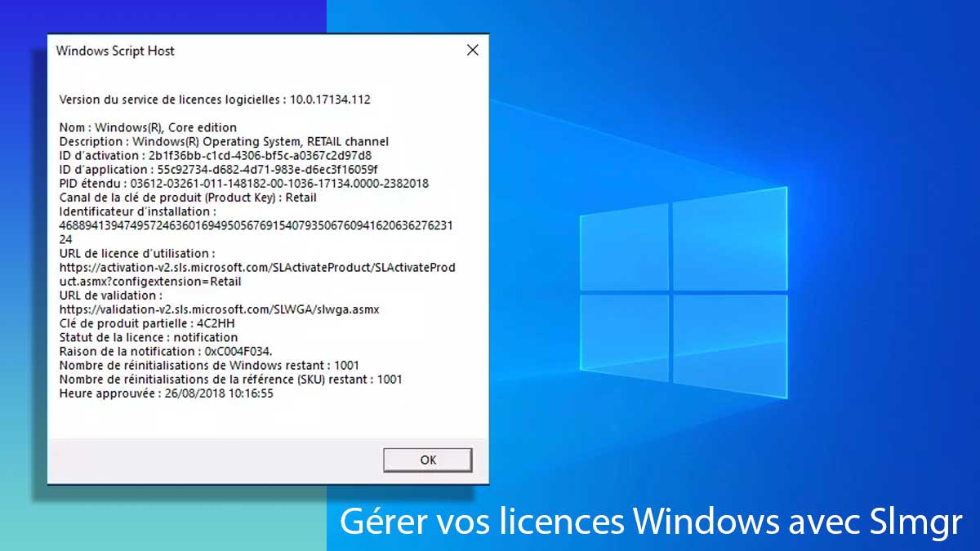Image resolution: width=980 pixels, height=551 pixels.
Task: Click the Heure approuvée date line
Action: (x=166, y=393)
